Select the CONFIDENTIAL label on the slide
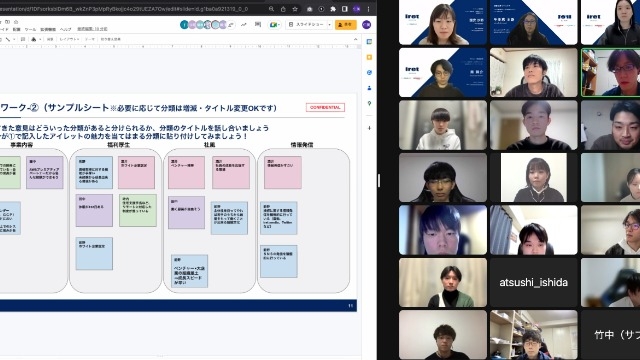Screen dimensions: 640x360 click(x=325, y=107)
